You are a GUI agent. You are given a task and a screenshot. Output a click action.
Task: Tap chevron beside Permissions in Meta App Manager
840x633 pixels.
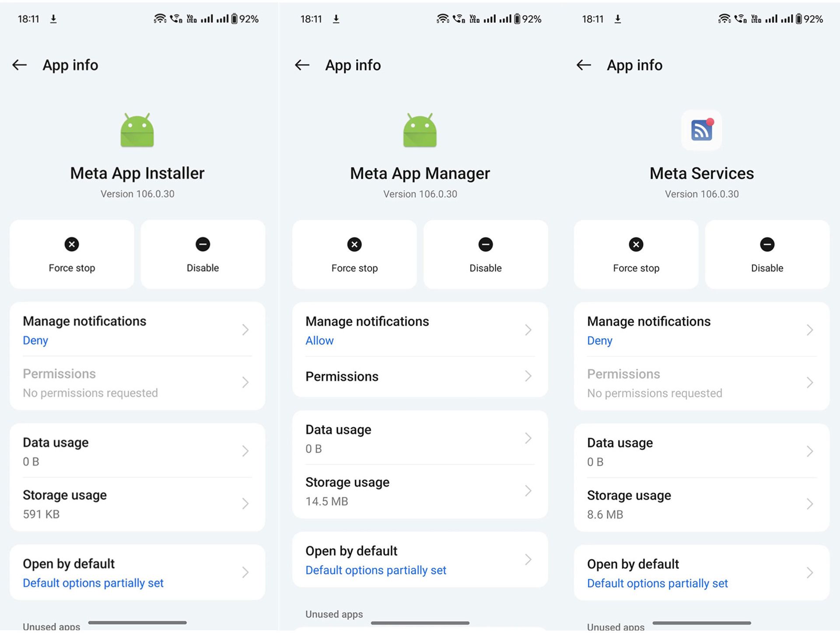(x=528, y=376)
